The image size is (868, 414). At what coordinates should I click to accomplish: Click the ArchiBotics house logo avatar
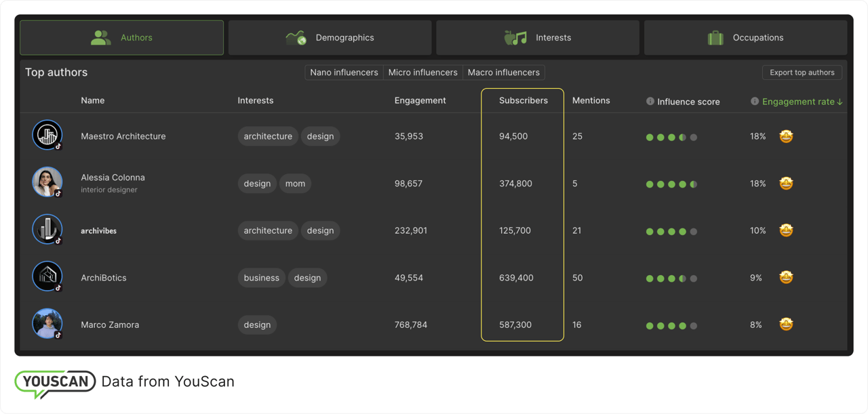click(x=47, y=276)
